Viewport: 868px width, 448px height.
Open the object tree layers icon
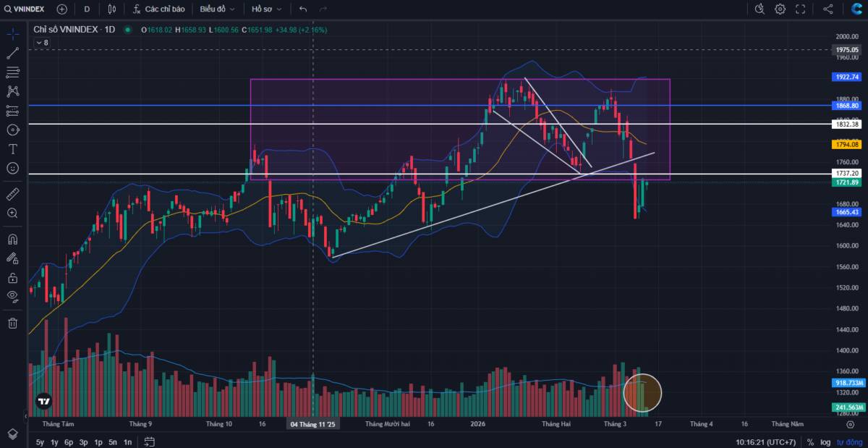[12, 434]
